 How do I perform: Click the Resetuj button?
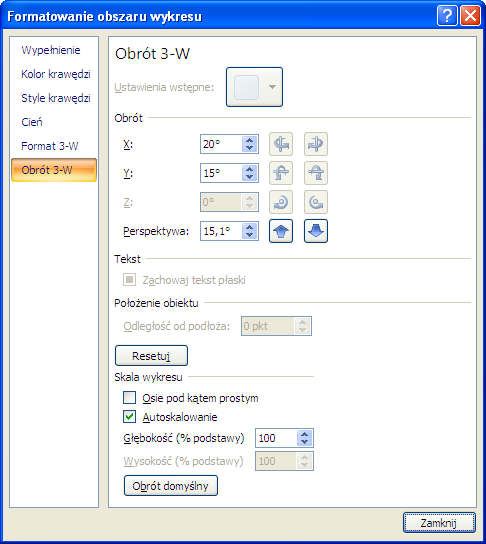[151, 356]
